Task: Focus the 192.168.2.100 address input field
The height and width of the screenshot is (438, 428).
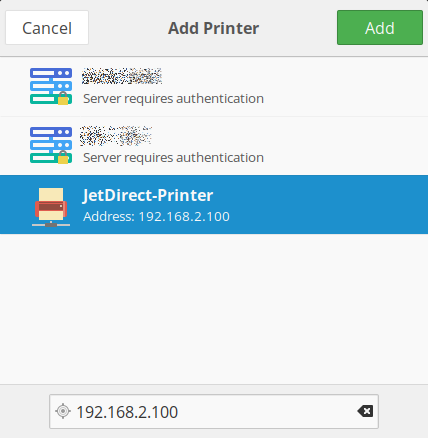Action: [214, 411]
